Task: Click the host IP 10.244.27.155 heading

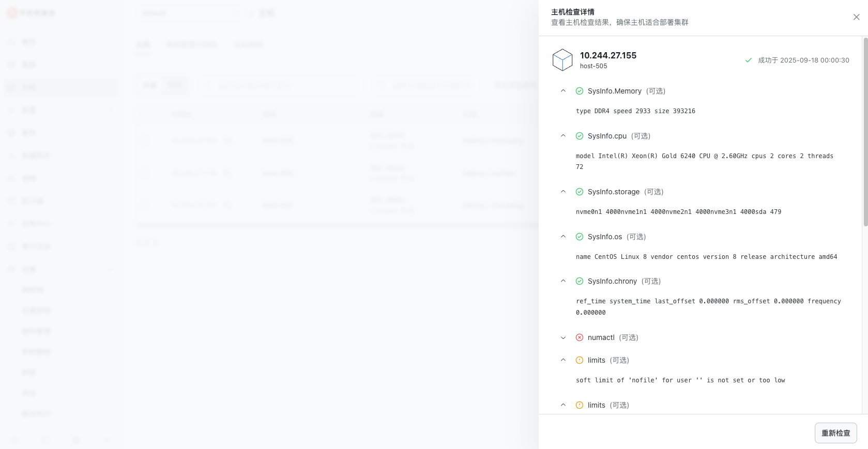Action: point(608,55)
